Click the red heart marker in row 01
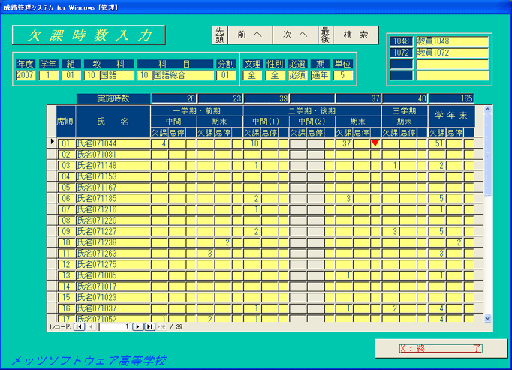 tap(375, 143)
